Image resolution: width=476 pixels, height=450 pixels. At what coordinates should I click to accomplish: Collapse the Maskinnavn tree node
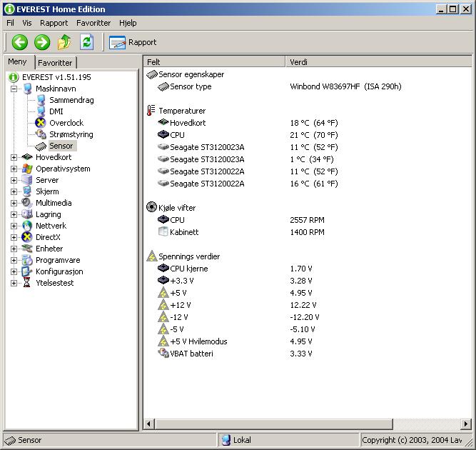click(x=14, y=89)
